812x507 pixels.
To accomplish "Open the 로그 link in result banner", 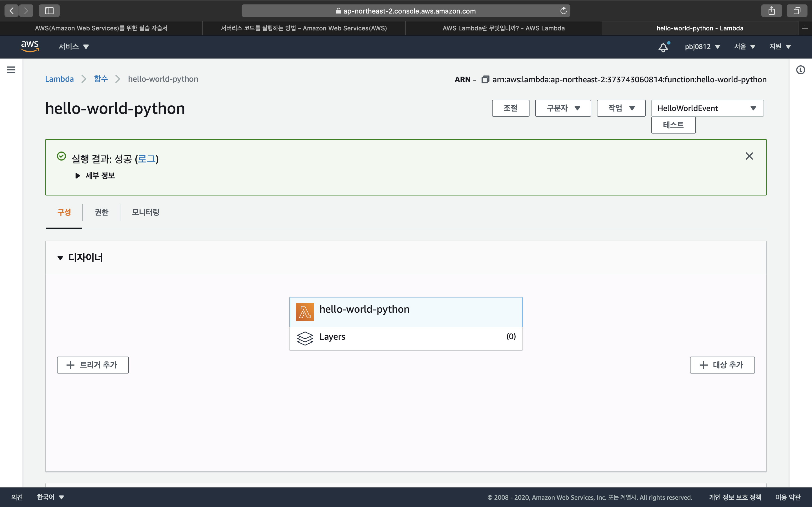I will coord(147,159).
